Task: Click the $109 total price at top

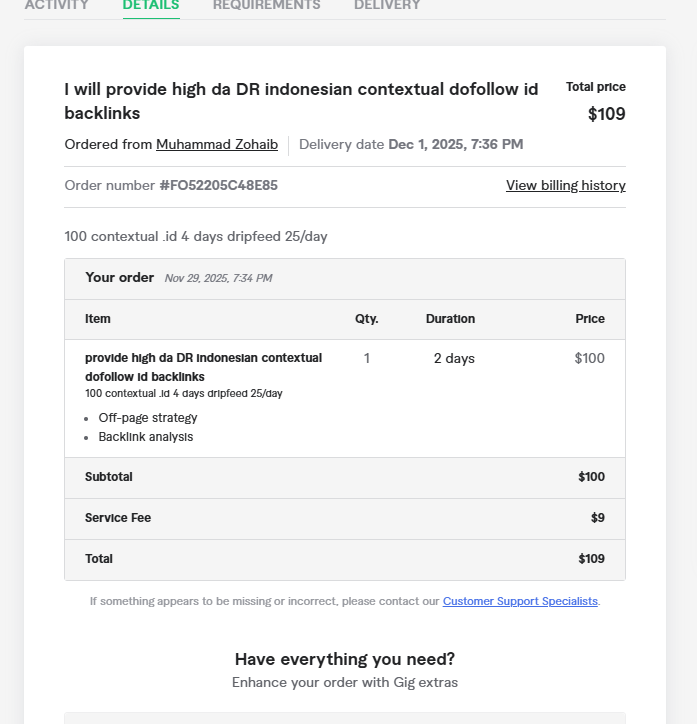Action: (x=606, y=114)
